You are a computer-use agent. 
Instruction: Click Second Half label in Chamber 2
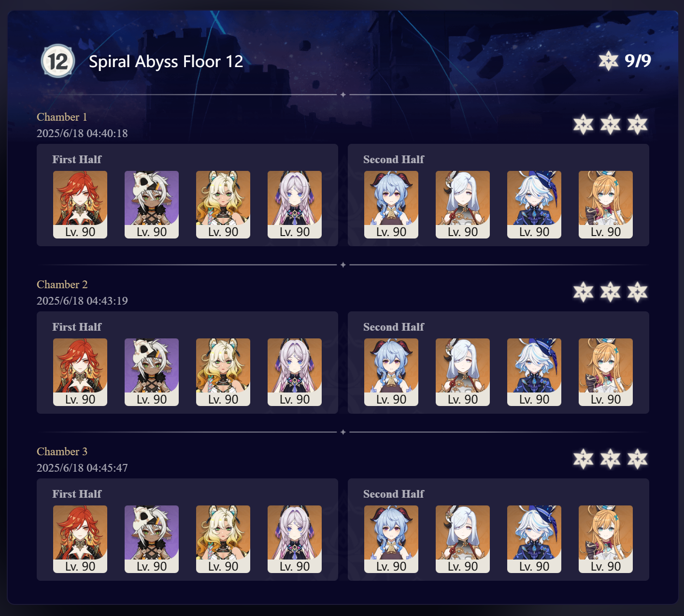(394, 327)
